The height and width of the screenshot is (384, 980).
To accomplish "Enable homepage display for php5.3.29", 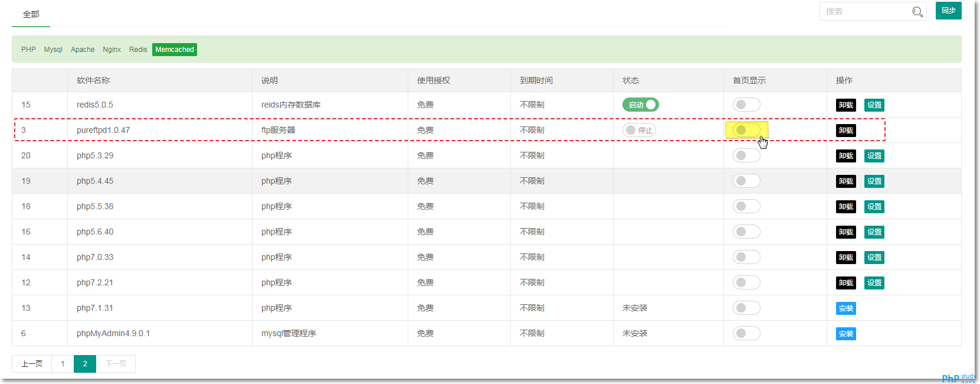I will (746, 155).
